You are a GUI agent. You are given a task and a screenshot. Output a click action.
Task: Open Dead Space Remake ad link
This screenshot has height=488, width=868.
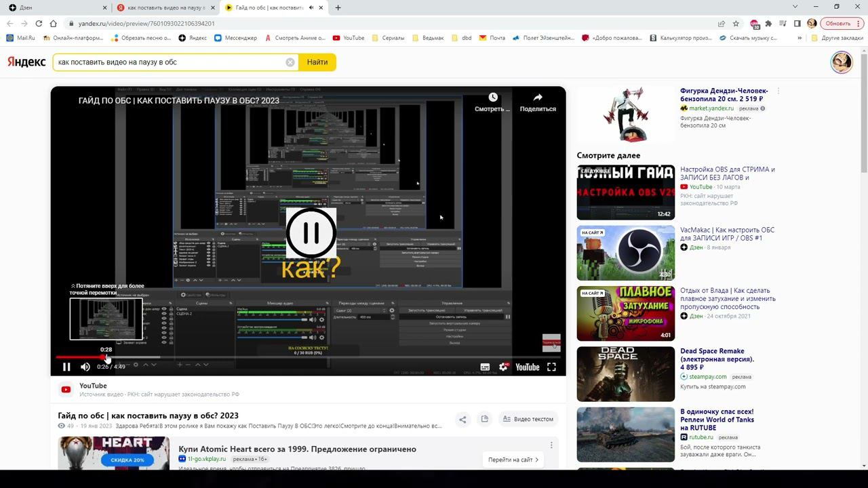(717, 359)
